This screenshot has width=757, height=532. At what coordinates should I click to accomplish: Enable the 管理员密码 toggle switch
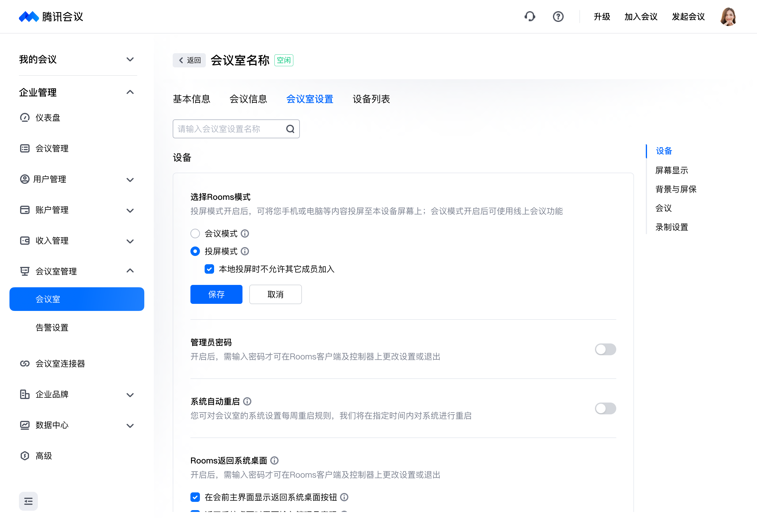605,349
